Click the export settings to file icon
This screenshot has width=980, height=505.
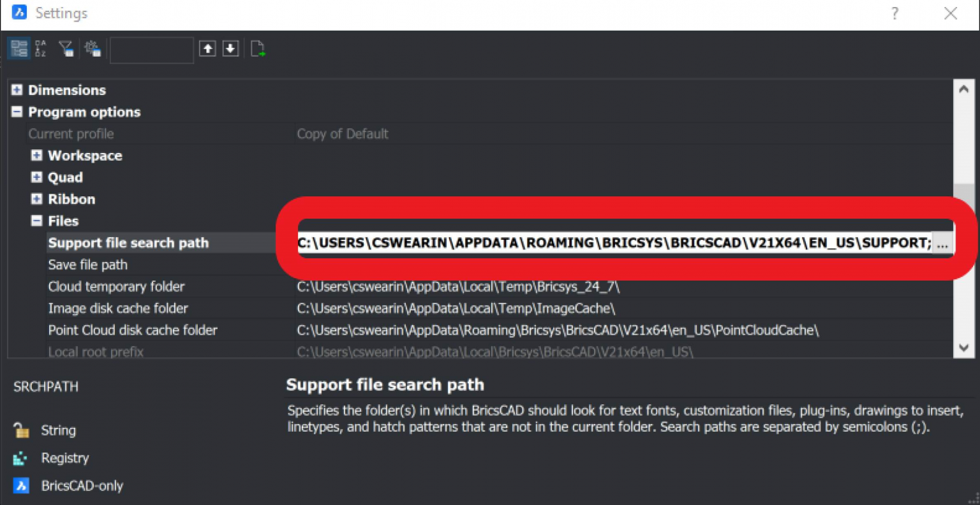coord(258,48)
